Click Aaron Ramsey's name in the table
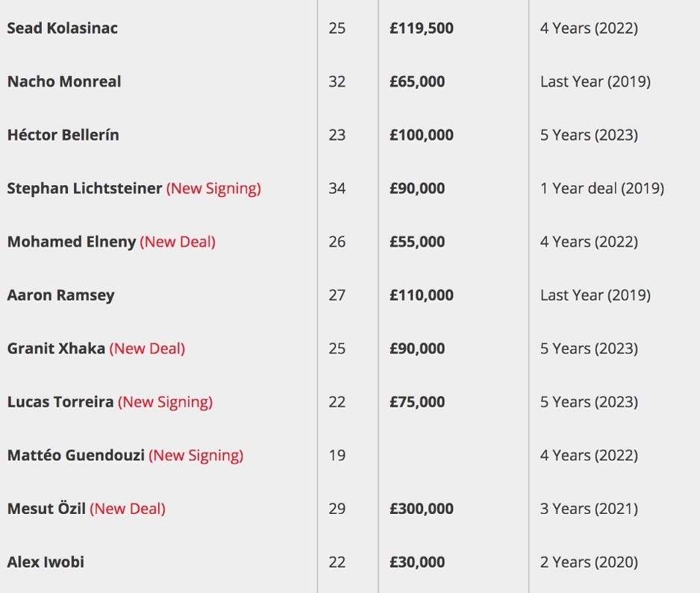This screenshot has height=593, width=700. pyautogui.click(x=61, y=295)
